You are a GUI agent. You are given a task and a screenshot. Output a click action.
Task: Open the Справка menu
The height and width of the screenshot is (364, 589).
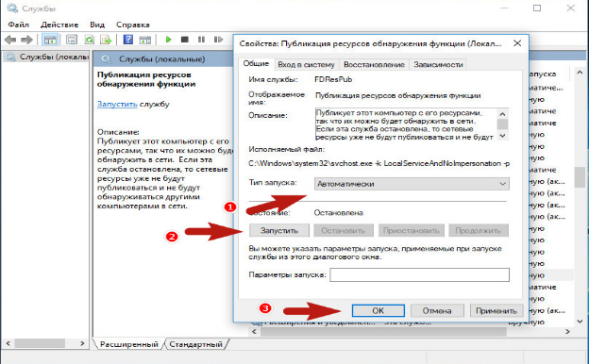[132, 25]
